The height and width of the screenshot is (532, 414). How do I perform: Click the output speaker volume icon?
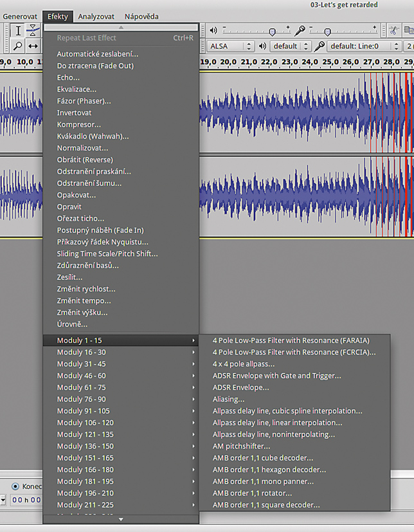pyautogui.click(x=213, y=30)
